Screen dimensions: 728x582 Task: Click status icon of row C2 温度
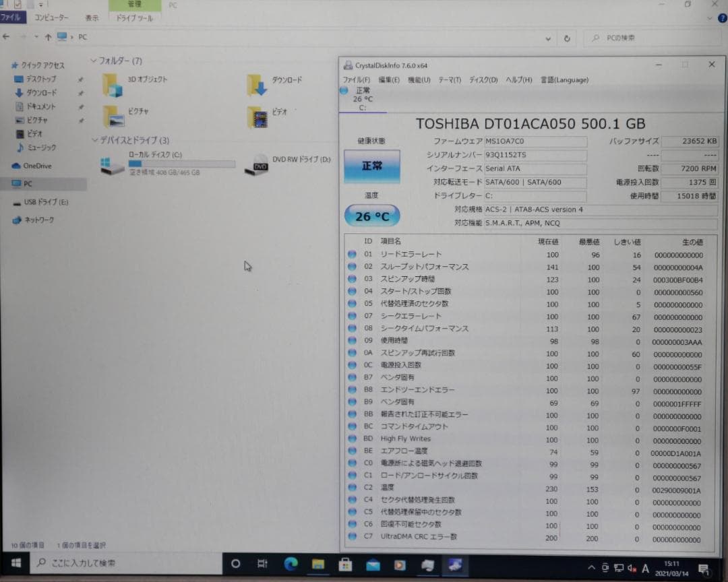click(x=352, y=487)
